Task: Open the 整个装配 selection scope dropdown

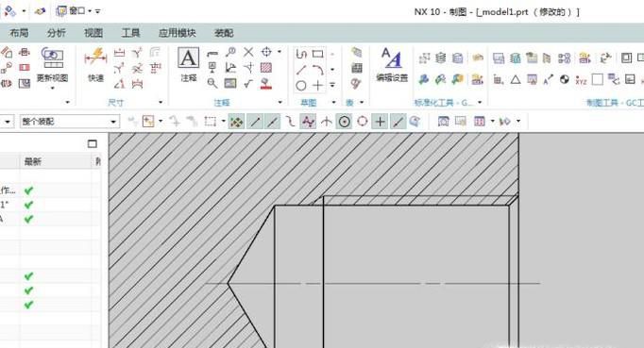Action: [x=70, y=122]
